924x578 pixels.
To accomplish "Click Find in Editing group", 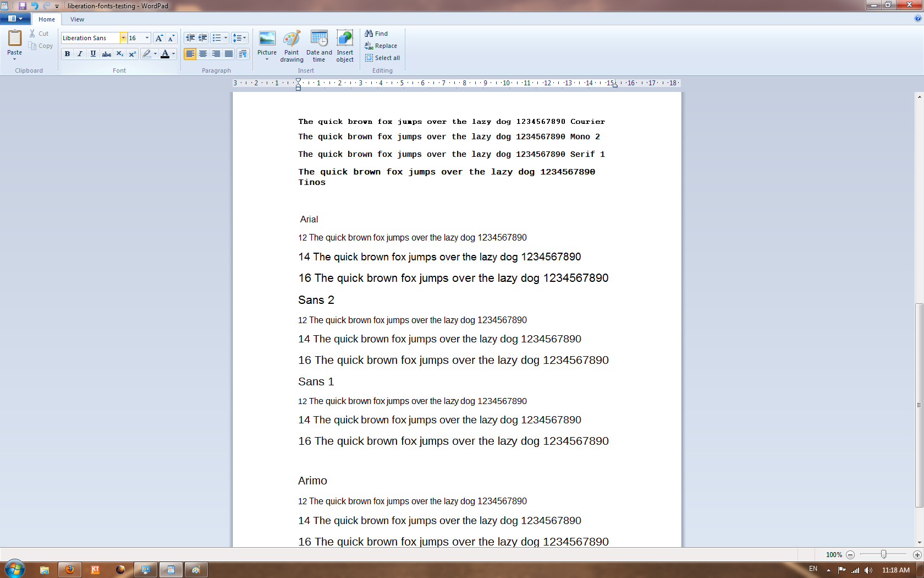I will 376,34.
